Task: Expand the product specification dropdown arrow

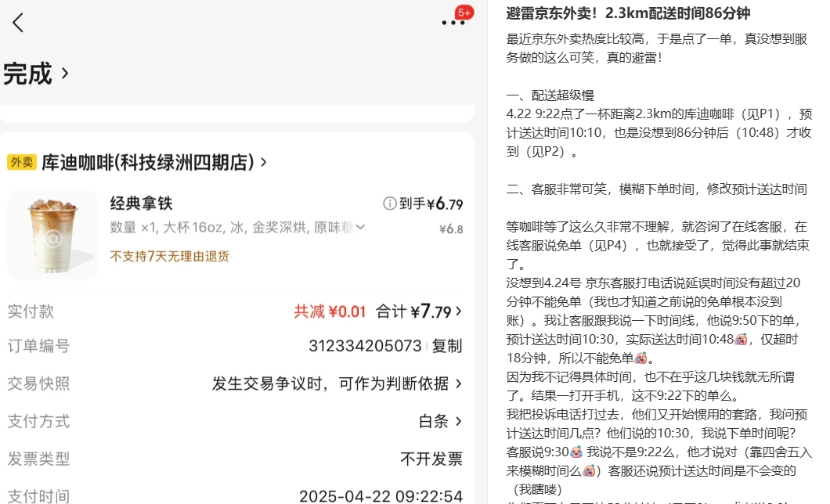Action: coord(360,228)
